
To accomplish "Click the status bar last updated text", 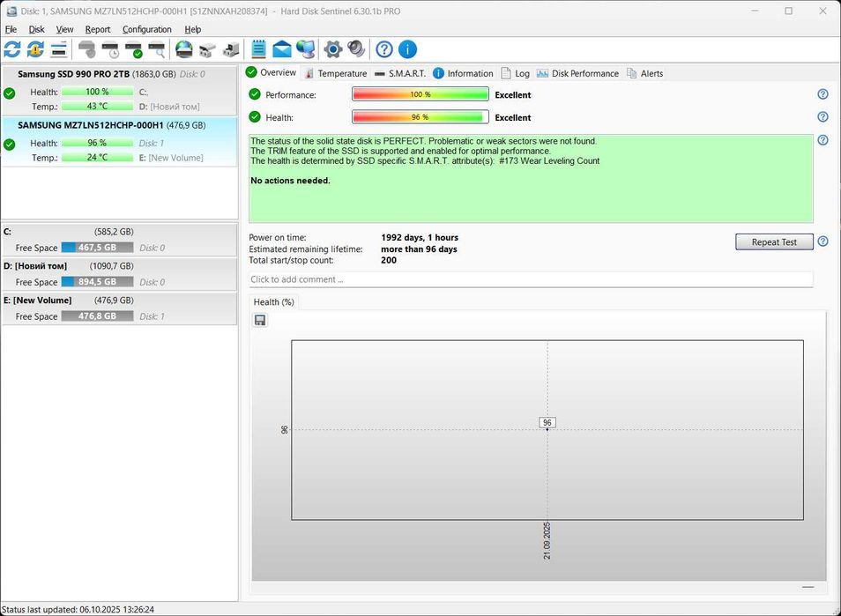I will pos(78,610).
